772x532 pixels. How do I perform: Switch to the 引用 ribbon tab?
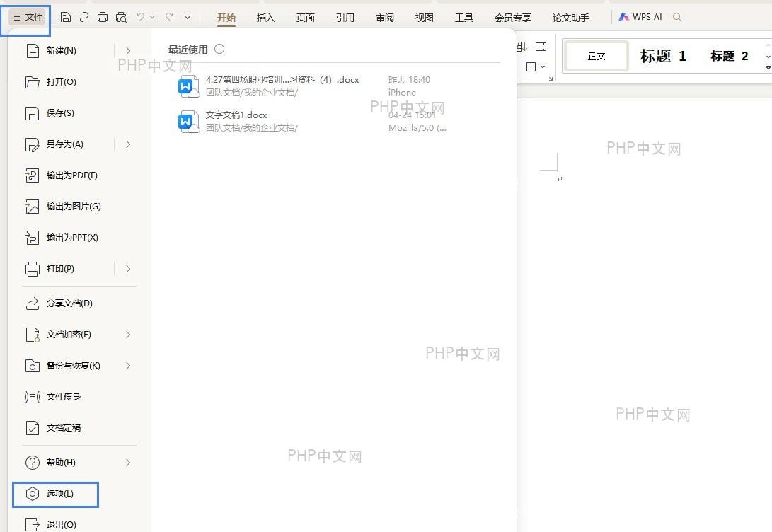click(x=345, y=18)
